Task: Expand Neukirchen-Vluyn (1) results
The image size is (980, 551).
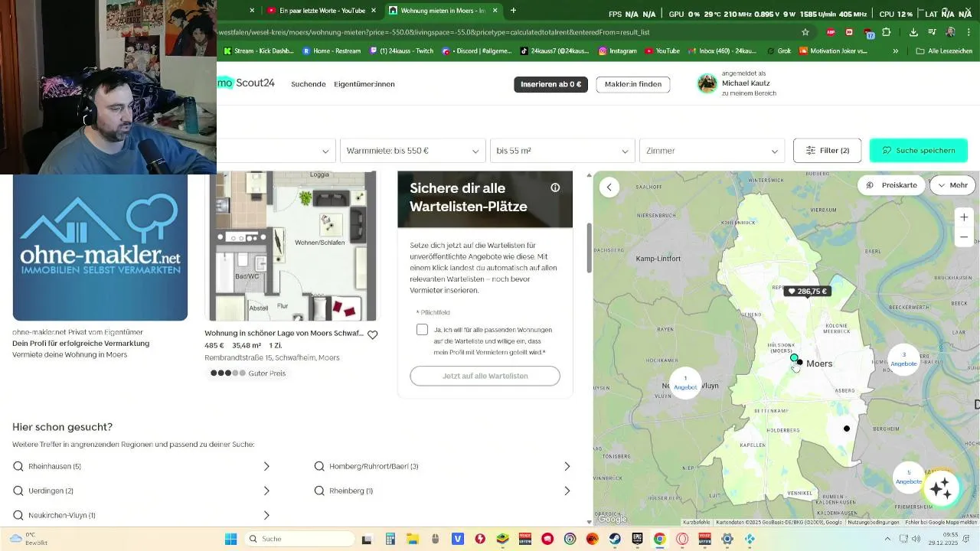Action: [142, 515]
